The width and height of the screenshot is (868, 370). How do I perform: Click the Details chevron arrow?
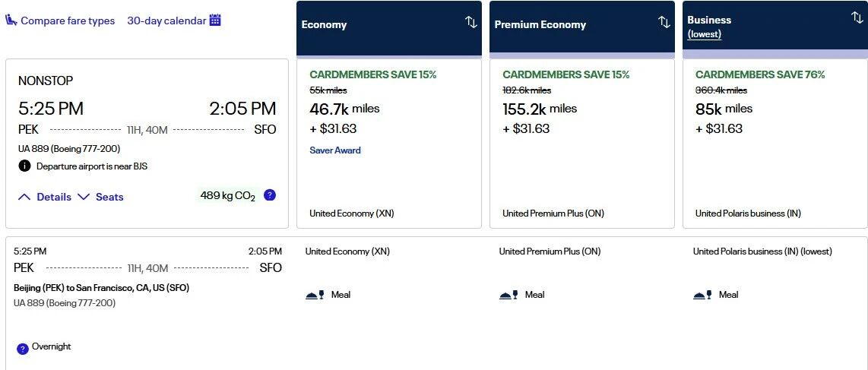[24, 197]
